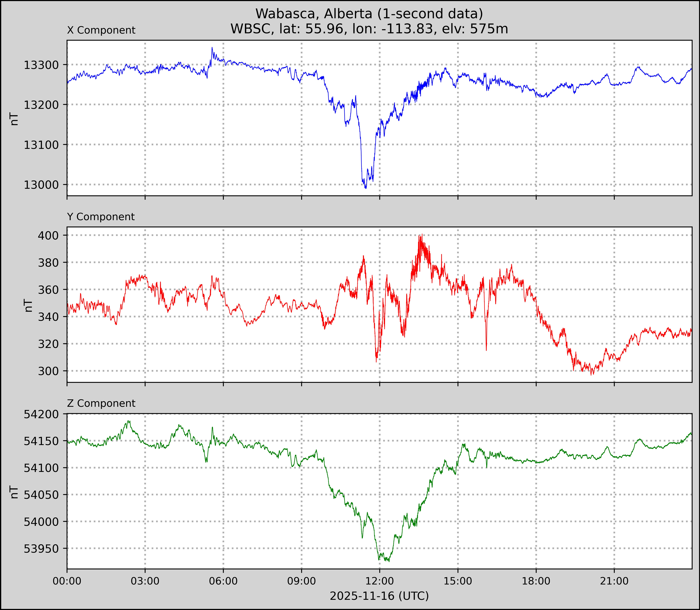Click the 'Y Component' panel label
The image size is (700, 610).
click(101, 217)
